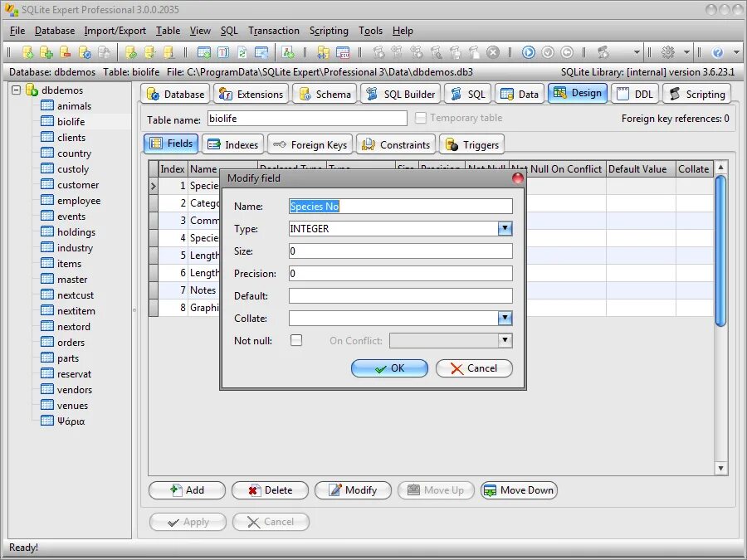This screenshot has width=747, height=560.
Task: Click the CSV export toolbar icon
Action: (x=343, y=52)
